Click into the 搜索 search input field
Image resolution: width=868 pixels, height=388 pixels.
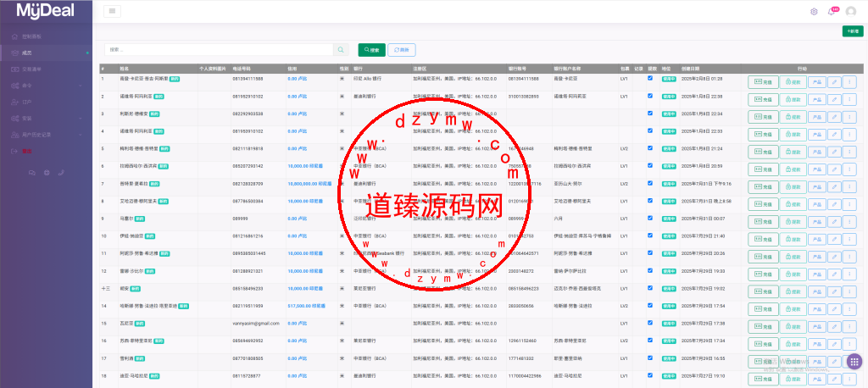(219, 50)
